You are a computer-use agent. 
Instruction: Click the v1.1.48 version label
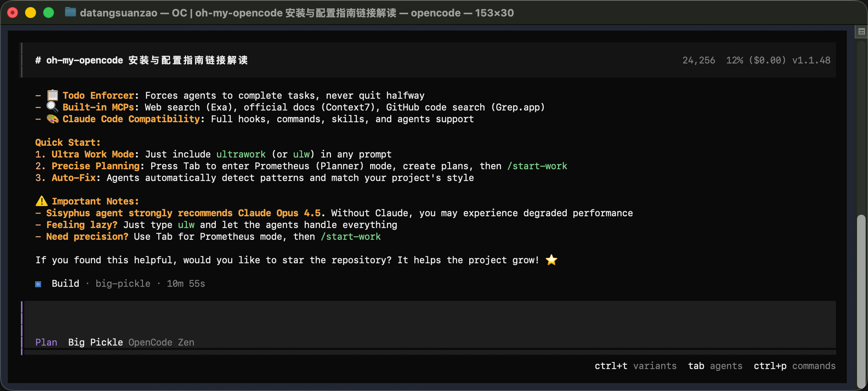[x=811, y=60]
